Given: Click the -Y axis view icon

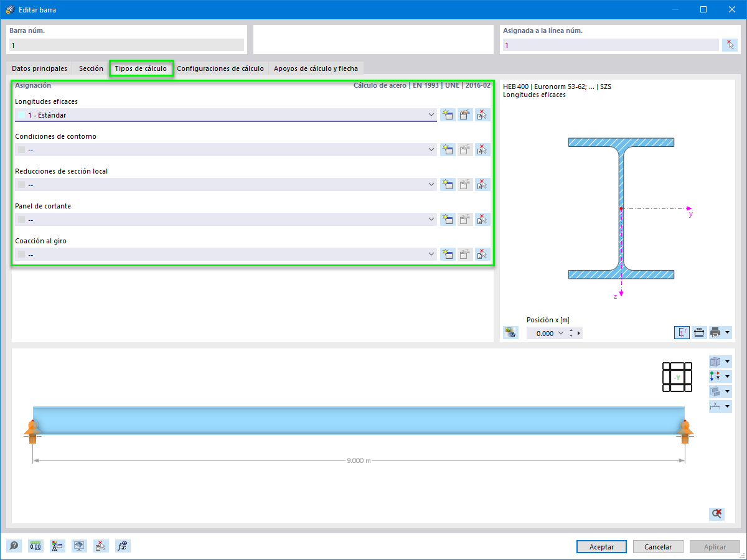Looking at the screenshot, I should point(715,376).
